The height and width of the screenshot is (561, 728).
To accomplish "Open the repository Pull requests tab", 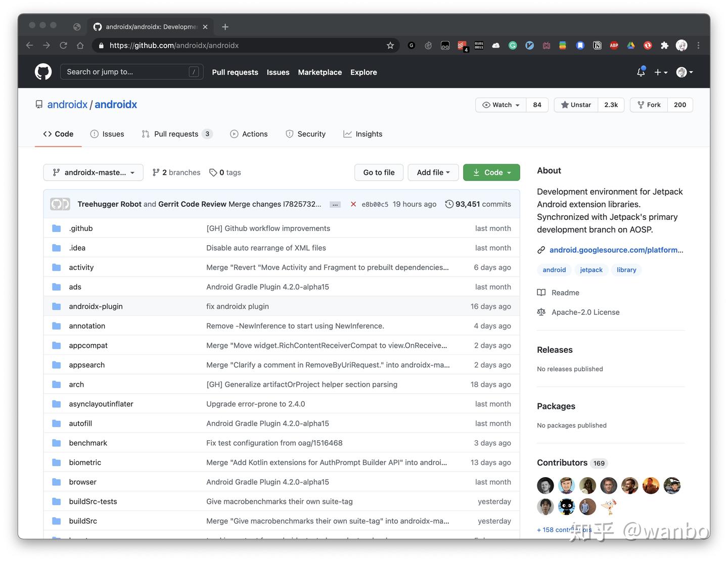I will click(x=177, y=134).
